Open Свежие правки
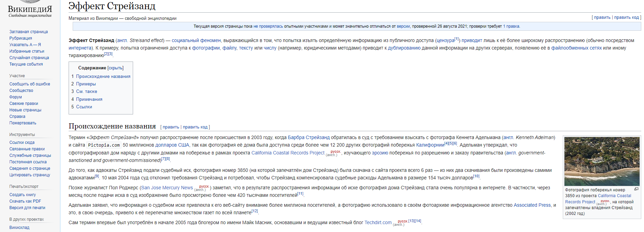This screenshot has height=232, width=644. pyautogui.click(x=24, y=104)
